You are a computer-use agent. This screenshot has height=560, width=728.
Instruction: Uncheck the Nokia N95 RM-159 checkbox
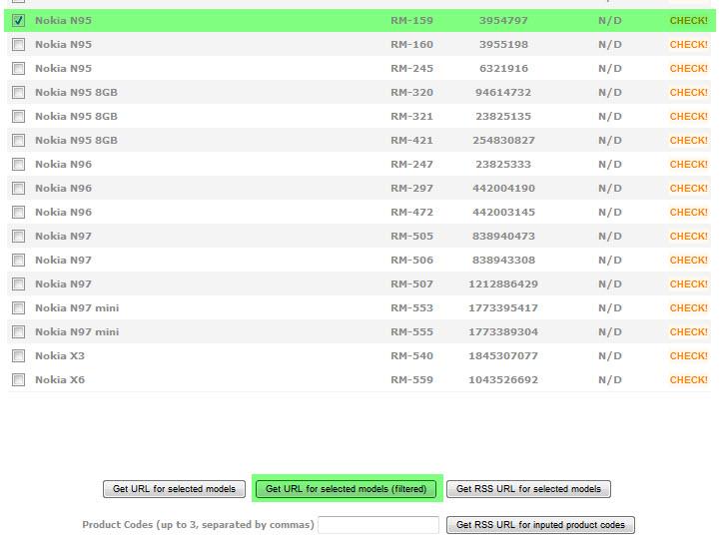click(19, 20)
